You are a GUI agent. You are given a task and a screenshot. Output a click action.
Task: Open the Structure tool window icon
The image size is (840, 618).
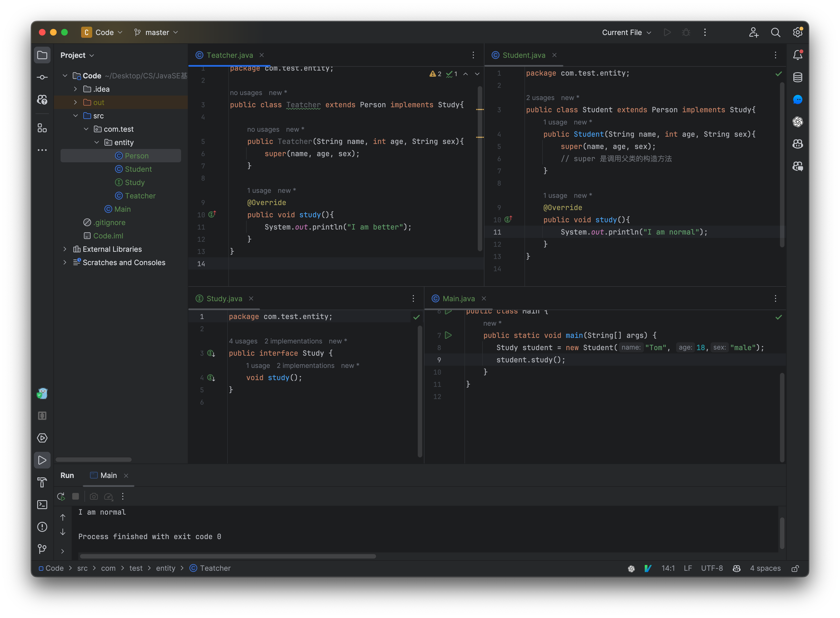42,128
